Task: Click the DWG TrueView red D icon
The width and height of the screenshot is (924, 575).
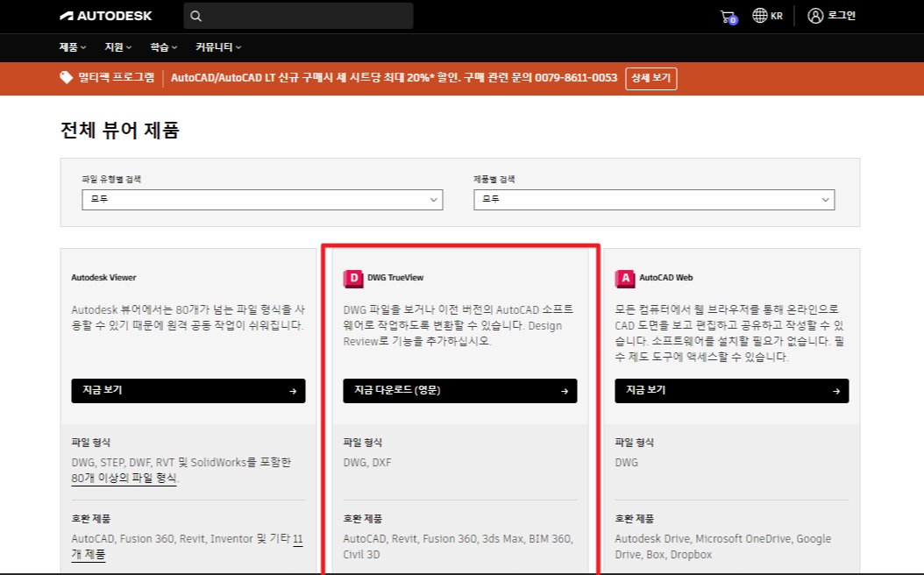Action: pyautogui.click(x=353, y=278)
